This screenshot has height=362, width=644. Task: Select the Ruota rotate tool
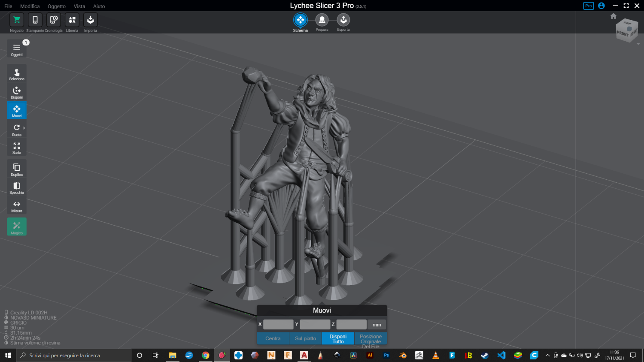pos(17,129)
